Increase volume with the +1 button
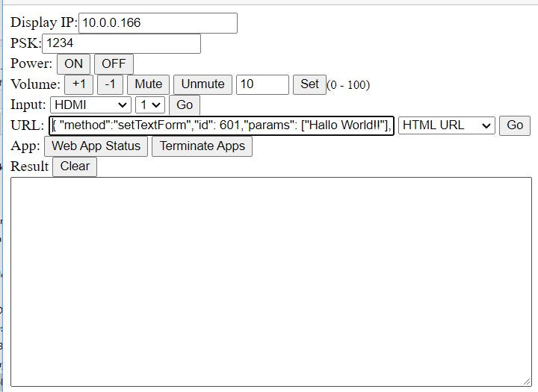The height and width of the screenshot is (392, 538). pos(78,84)
